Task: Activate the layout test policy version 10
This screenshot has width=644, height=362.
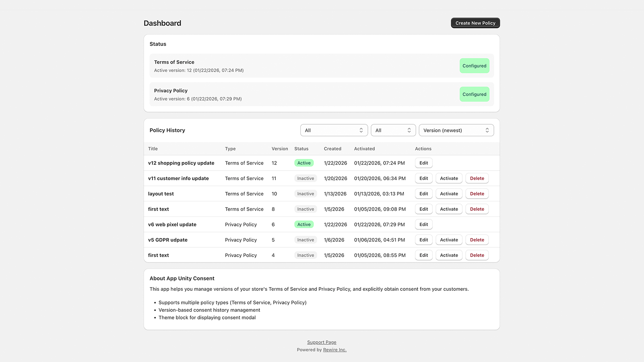Action: 449,193
